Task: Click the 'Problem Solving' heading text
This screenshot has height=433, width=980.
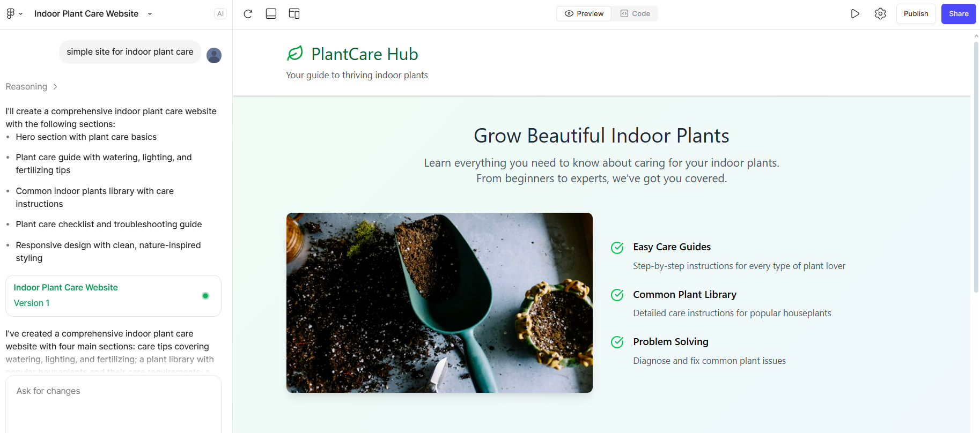Action: [670, 342]
